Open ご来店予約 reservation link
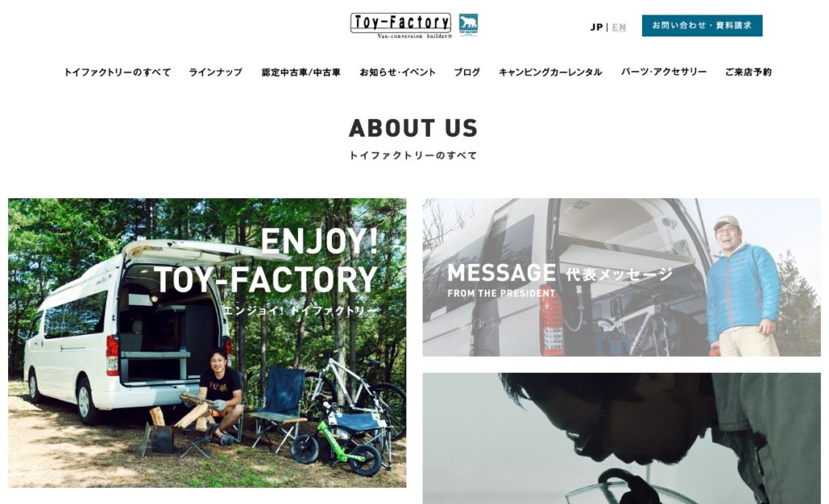829x504 pixels. coord(748,72)
